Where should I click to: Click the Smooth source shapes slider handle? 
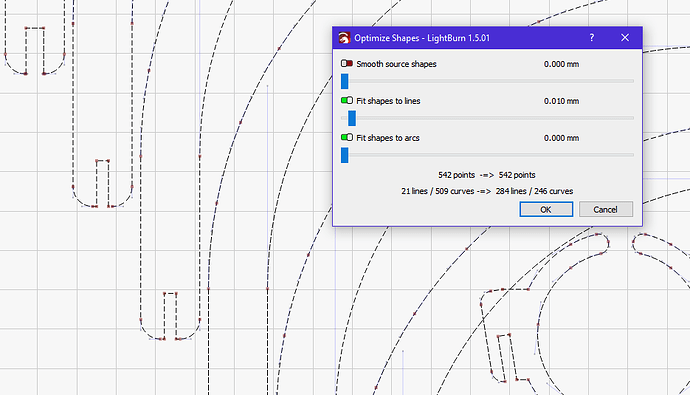click(x=345, y=81)
